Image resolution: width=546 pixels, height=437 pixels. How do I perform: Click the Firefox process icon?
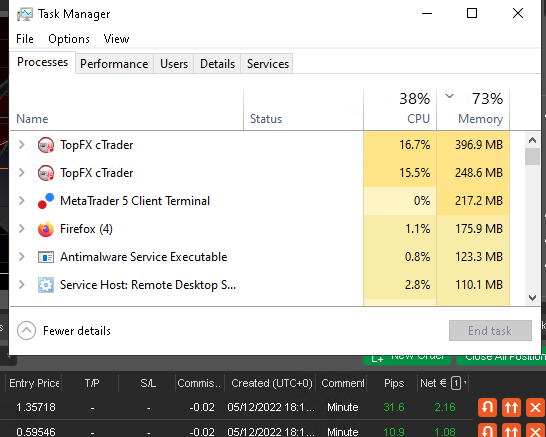(46, 229)
